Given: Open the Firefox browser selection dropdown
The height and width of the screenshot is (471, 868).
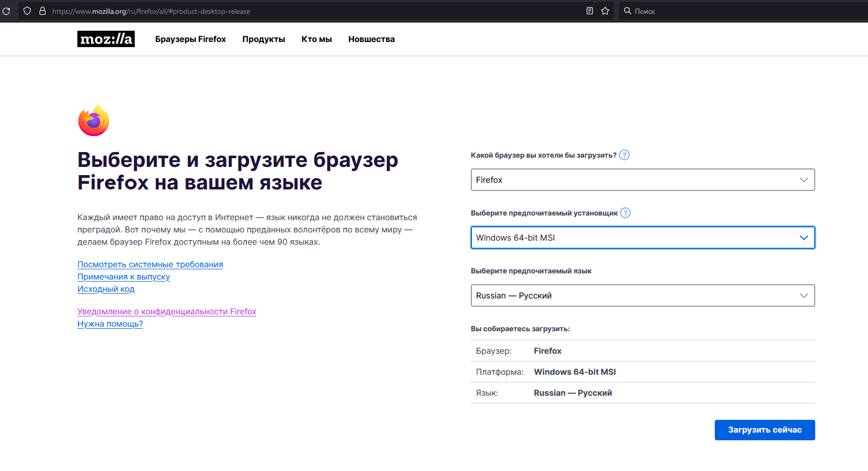Looking at the screenshot, I should [643, 180].
